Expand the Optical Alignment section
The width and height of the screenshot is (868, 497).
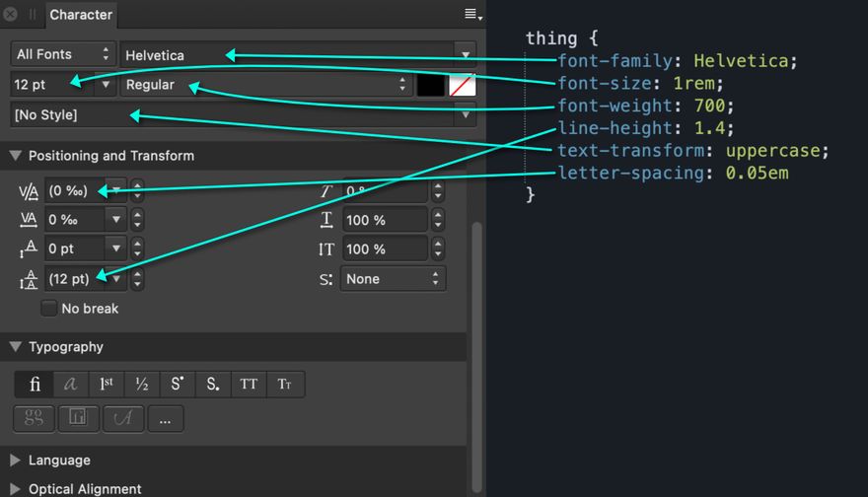[x=16, y=489]
